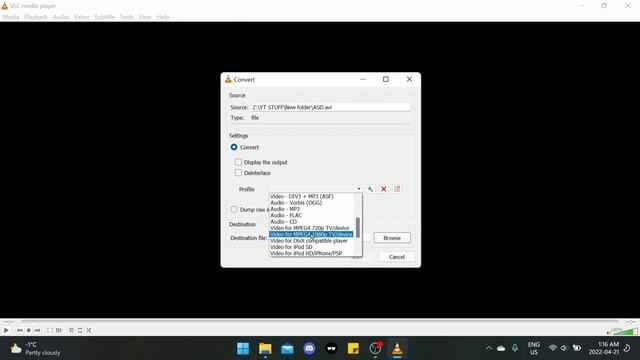Open the Subtitle menu
The width and height of the screenshot is (640, 360).
(x=104, y=17)
